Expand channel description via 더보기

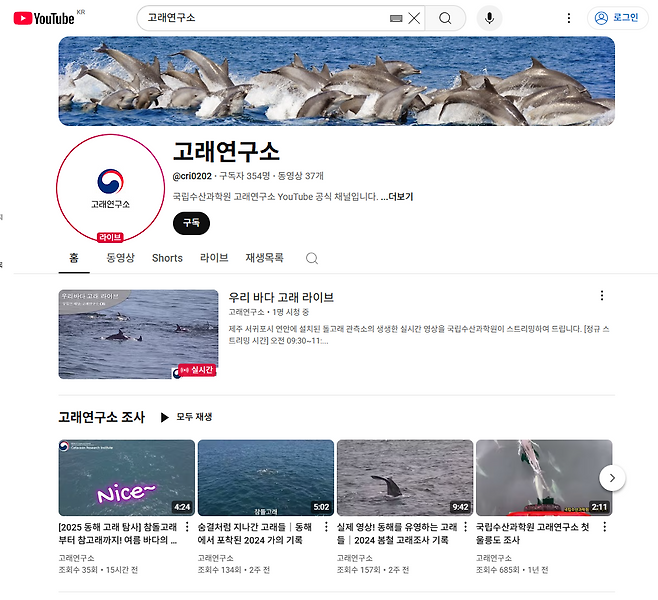coord(399,197)
